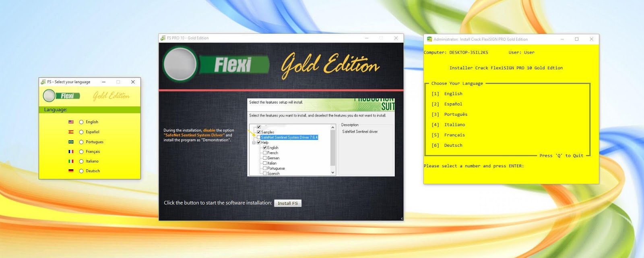
Task: Click the 'Computer: DESKTOP-35IL2K5' text
Action: 456,52
